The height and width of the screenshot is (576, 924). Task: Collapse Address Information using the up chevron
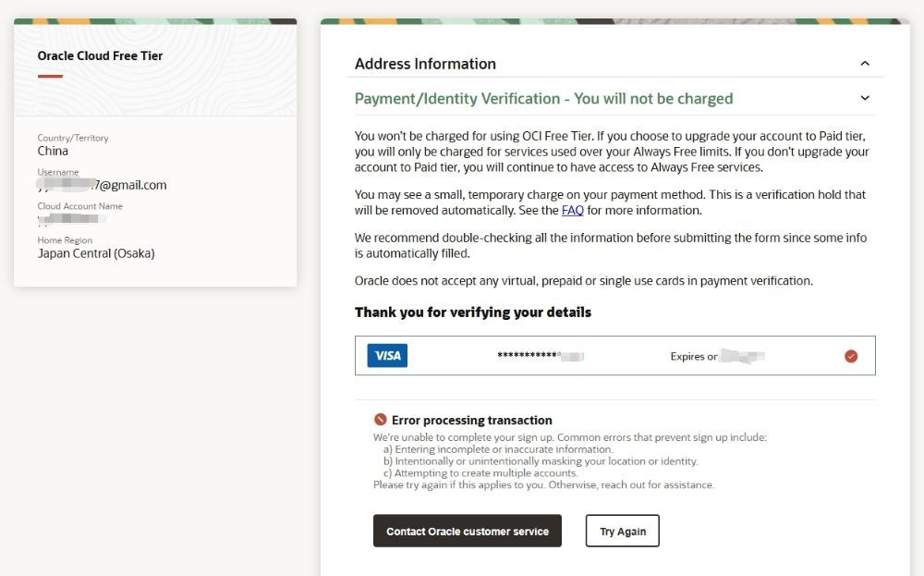865,64
